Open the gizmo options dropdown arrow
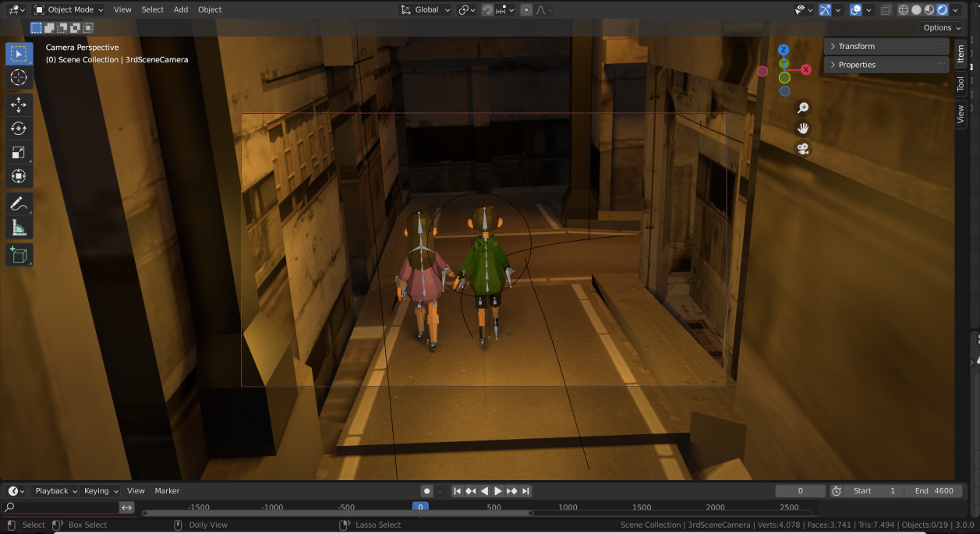Screen dimensions: 980x534 [x=837, y=10]
